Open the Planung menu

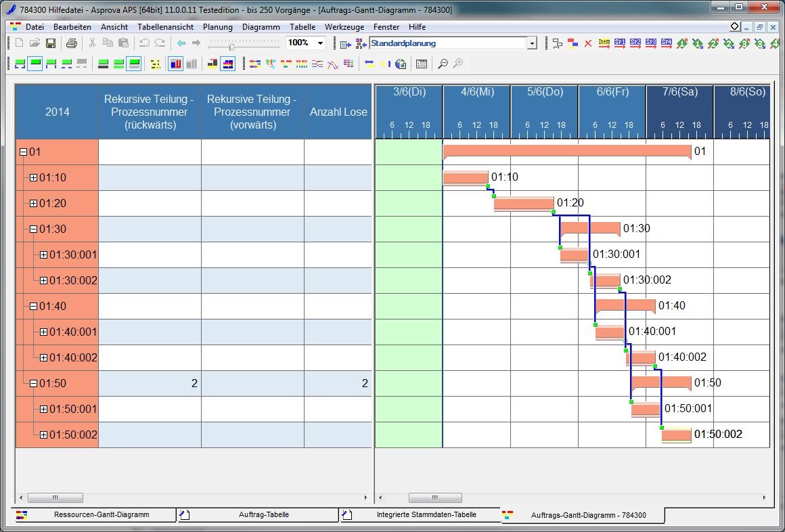[217, 27]
